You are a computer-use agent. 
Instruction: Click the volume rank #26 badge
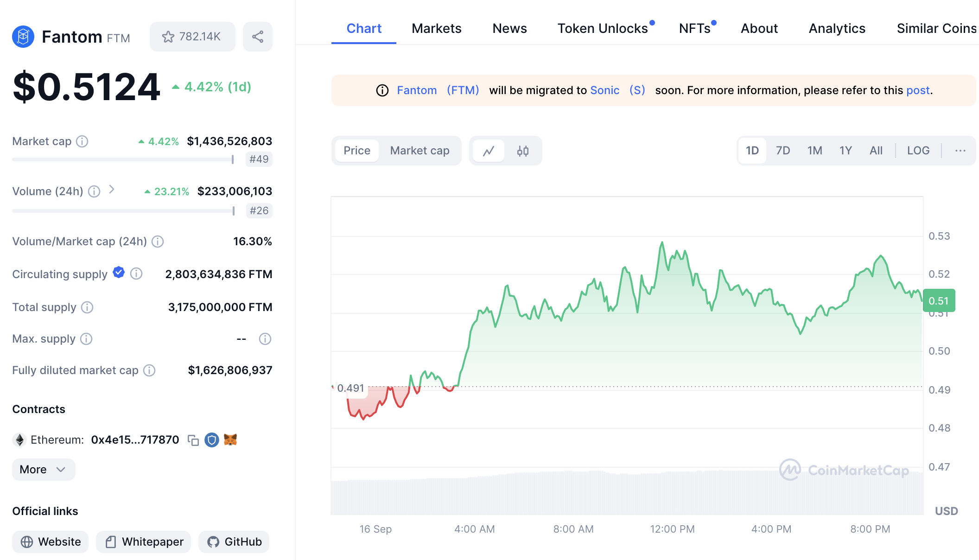tap(259, 211)
